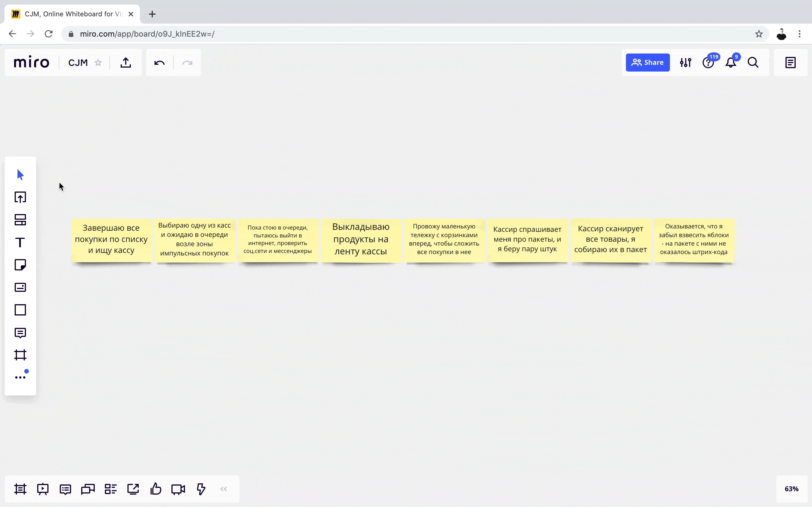Collapse the bottom toolbar with chevrons
This screenshot has height=507, width=812.
(x=224, y=489)
